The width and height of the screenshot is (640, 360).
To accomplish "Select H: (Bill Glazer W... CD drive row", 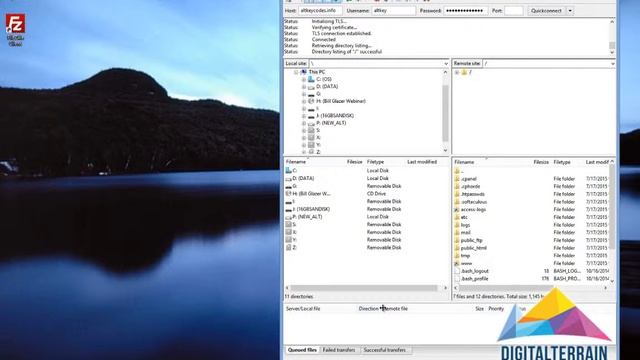I will pyautogui.click(x=366, y=194).
